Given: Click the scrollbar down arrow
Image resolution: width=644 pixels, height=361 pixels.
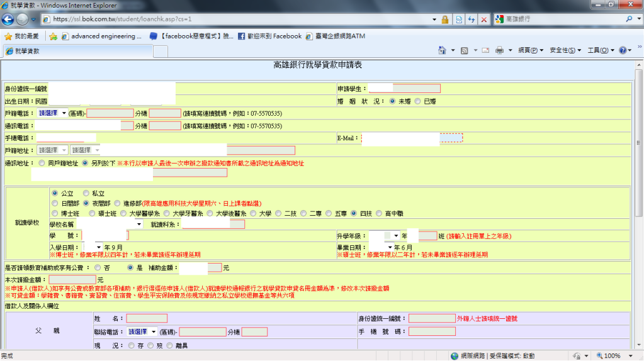Looking at the screenshot, I should pos(639,345).
